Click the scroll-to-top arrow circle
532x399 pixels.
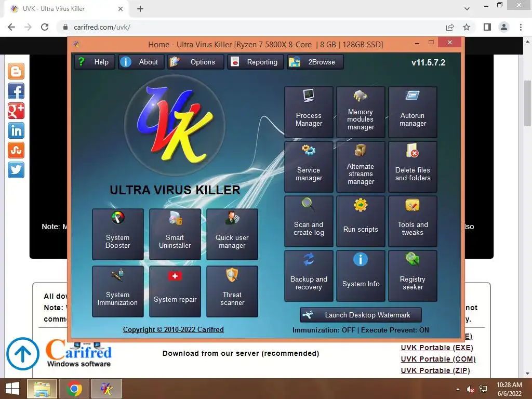point(23,354)
